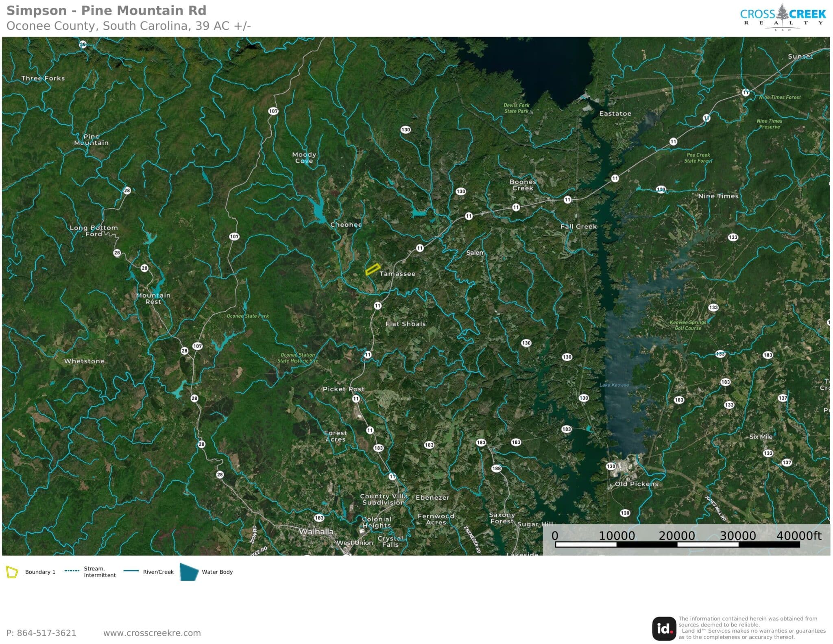Click the Walhalla town label
833x644 pixels.
(x=316, y=531)
